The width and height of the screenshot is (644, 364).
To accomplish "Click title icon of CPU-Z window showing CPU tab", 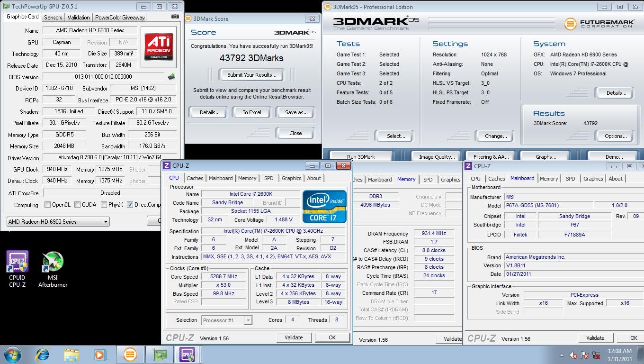I will coord(167,165).
